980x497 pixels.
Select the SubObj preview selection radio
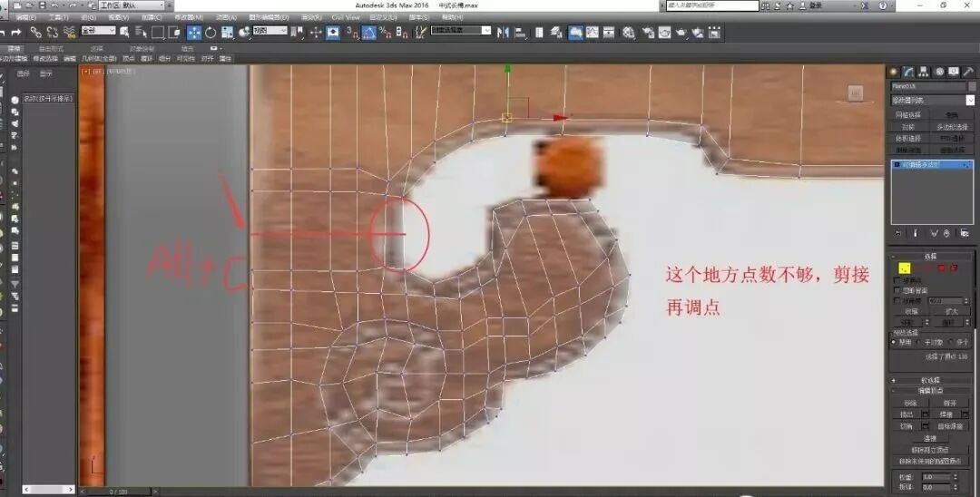(918, 342)
